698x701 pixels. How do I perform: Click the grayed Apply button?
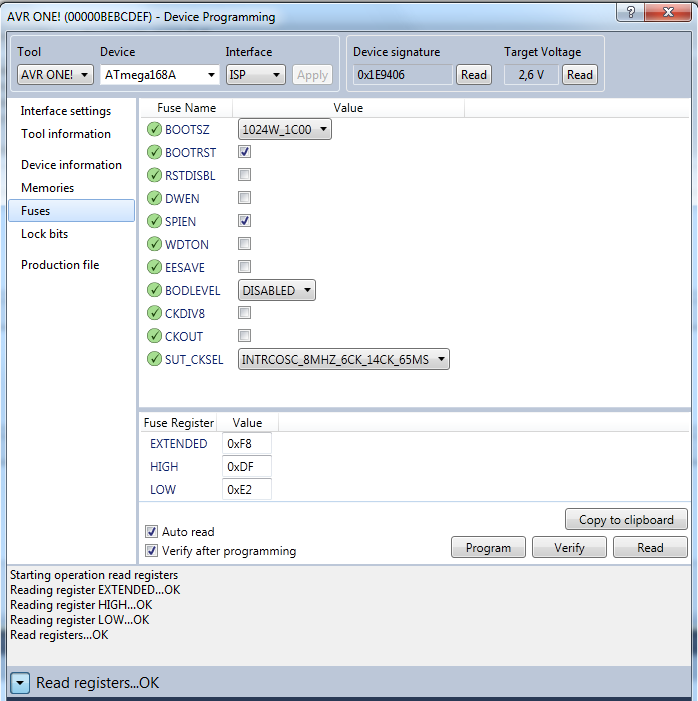(313, 75)
